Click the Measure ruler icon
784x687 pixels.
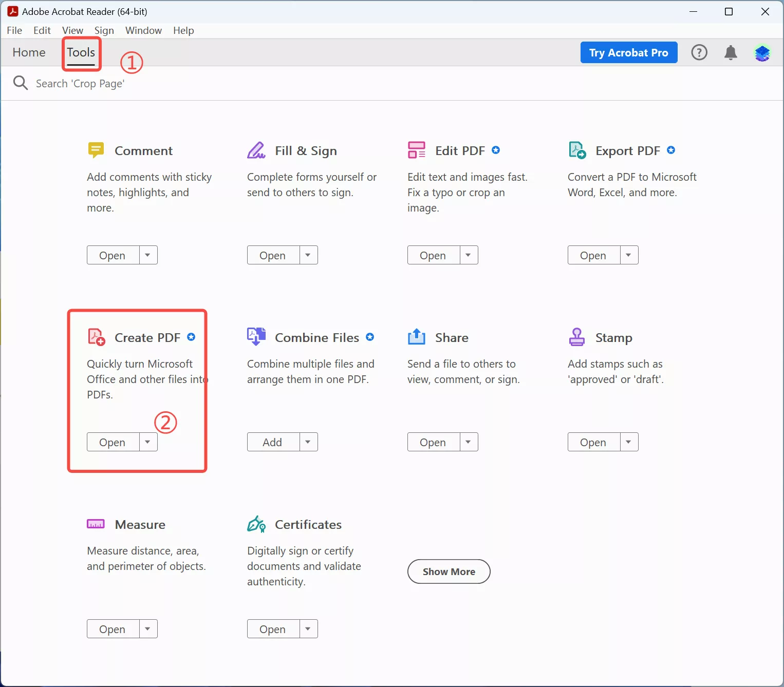tap(96, 524)
